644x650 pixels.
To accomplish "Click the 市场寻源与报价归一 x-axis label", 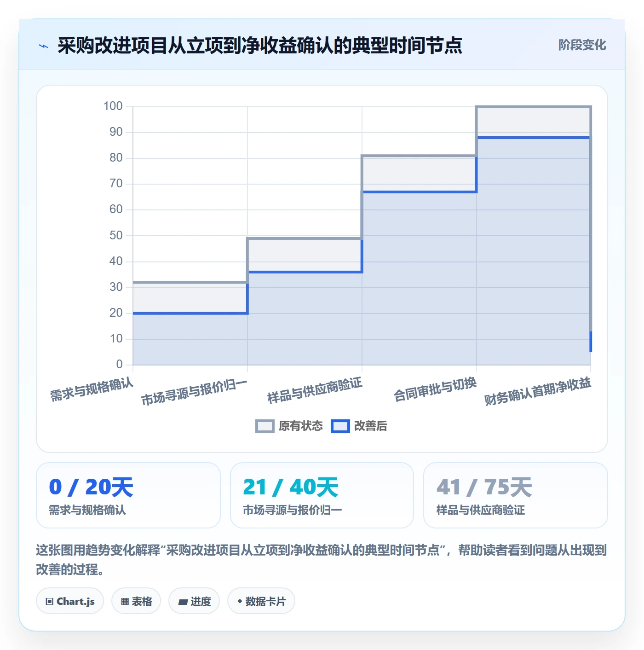I will tap(194, 392).
